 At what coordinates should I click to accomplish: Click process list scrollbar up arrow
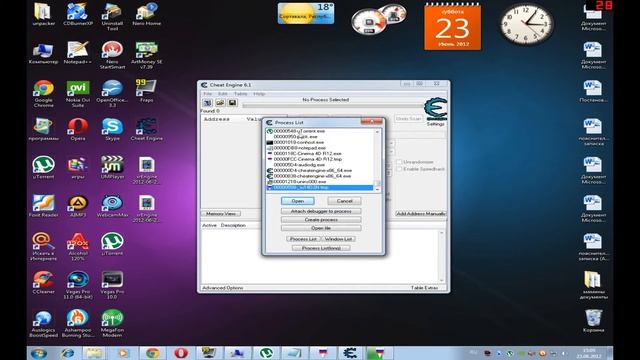pos(378,131)
